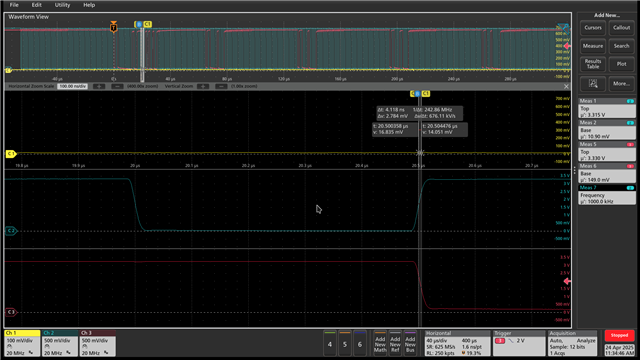Increase horizontal zoom with plus button

tap(99, 87)
